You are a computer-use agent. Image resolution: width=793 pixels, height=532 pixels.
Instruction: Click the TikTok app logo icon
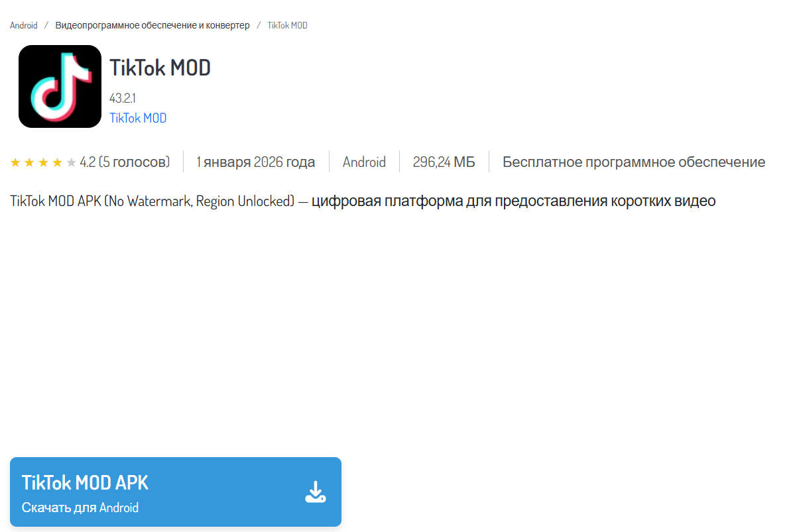[x=60, y=86]
